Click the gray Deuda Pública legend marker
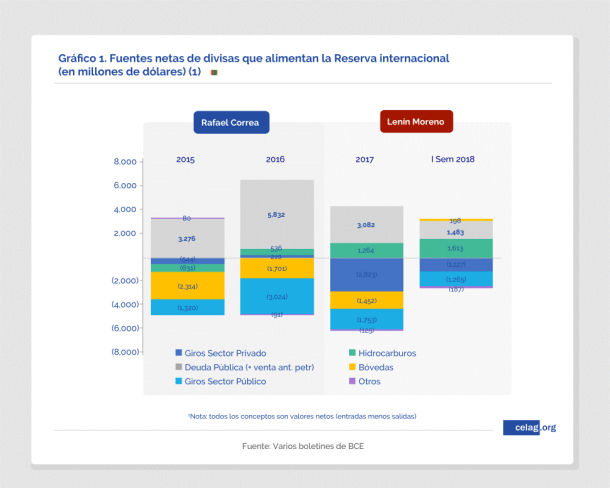The image size is (610, 488). (x=178, y=367)
